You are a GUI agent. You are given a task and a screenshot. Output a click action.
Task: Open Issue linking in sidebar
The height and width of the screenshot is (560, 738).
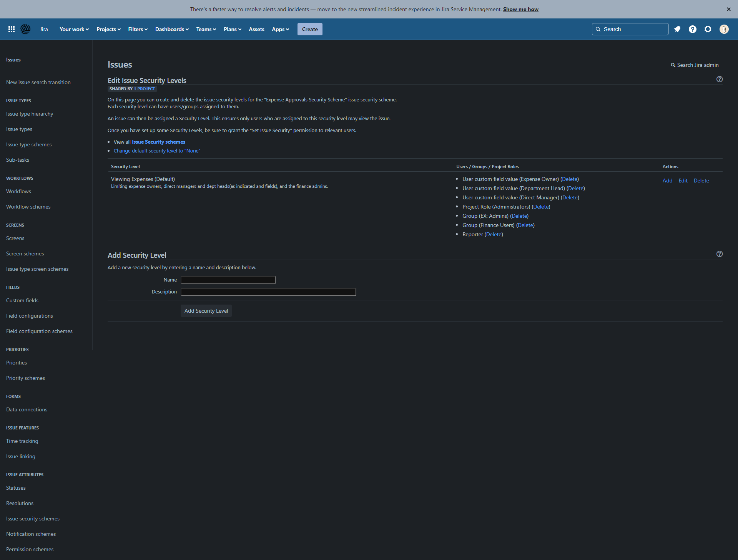pos(21,456)
